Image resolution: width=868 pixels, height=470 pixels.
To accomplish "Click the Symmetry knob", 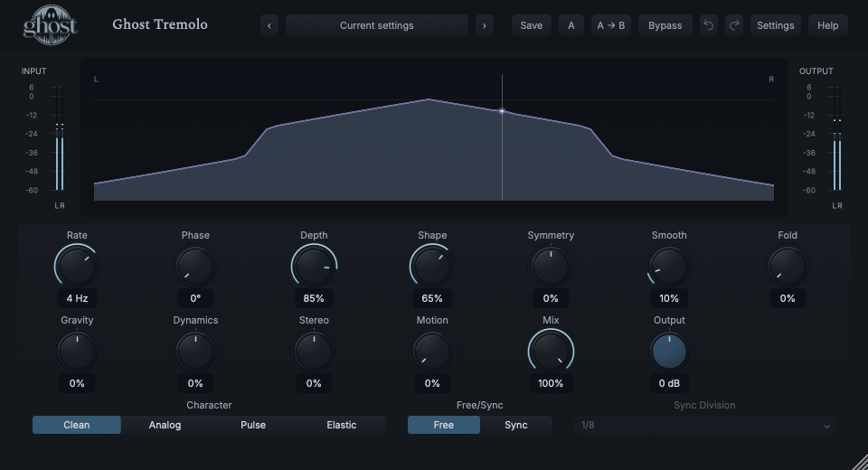I will pyautogui.click(x=551, y=267).
